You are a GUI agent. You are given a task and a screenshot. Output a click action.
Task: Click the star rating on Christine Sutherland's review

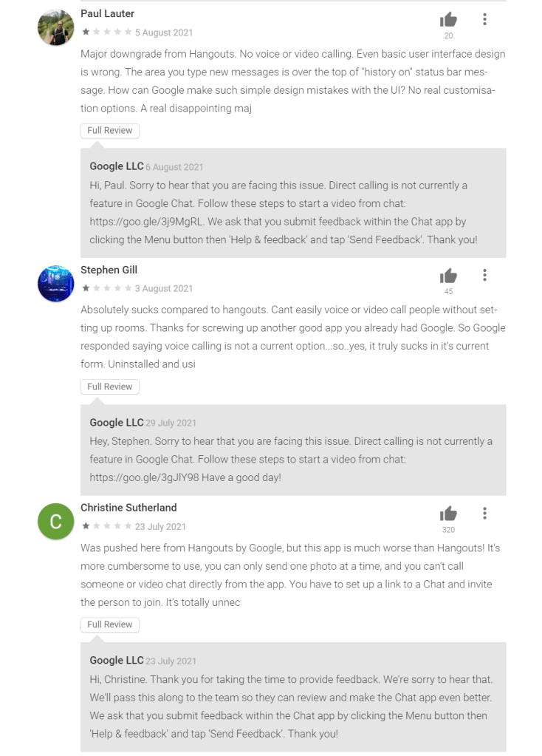106,526
